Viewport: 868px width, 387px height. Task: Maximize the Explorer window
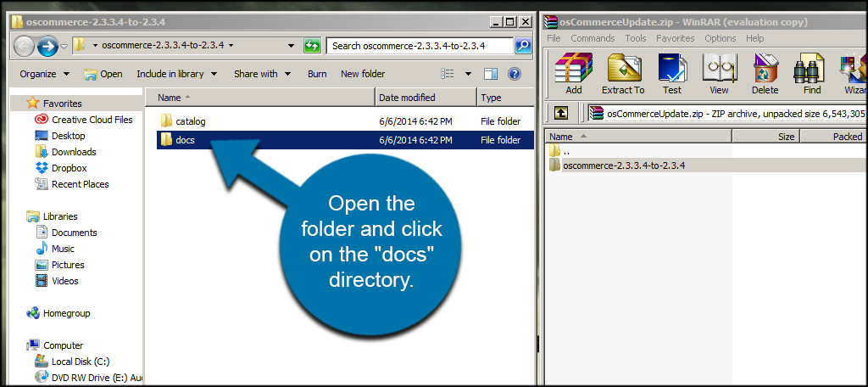pyautogui.click(x=510, y=22)
